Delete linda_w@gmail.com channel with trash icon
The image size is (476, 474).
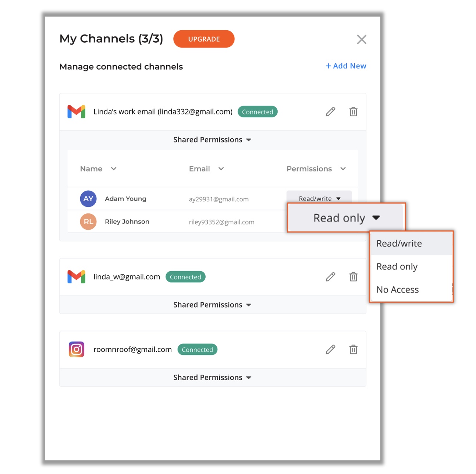(353, 277)
